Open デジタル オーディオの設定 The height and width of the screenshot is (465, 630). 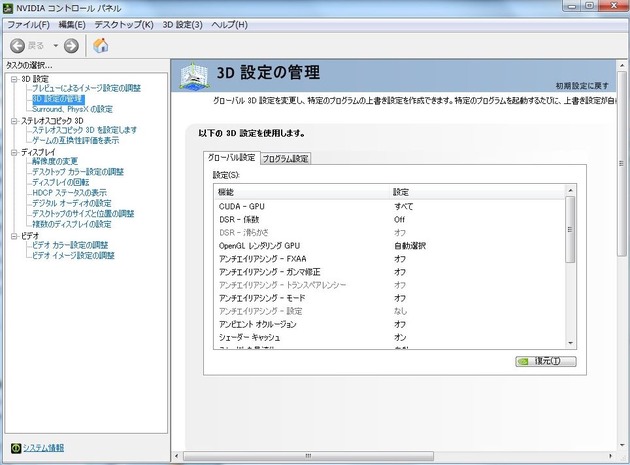point(72,203)
